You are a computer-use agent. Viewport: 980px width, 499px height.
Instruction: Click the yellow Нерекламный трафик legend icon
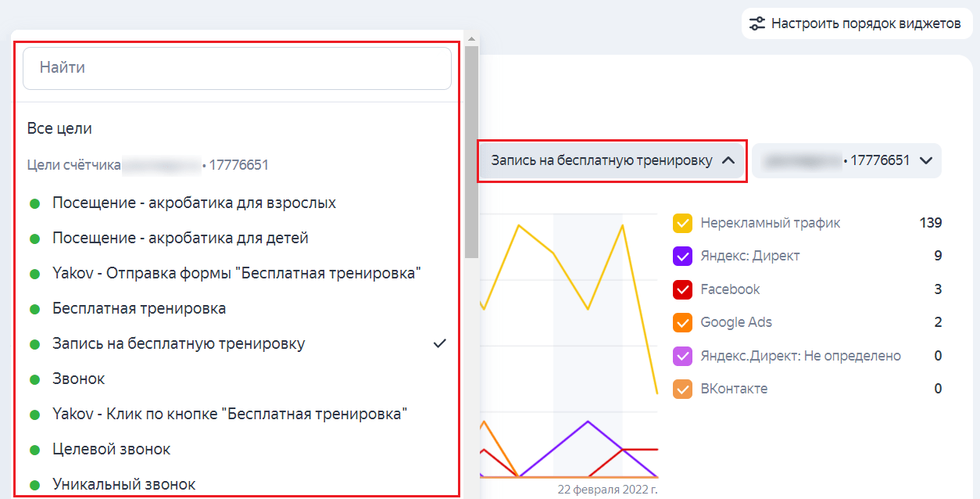(x=683, y=223)
